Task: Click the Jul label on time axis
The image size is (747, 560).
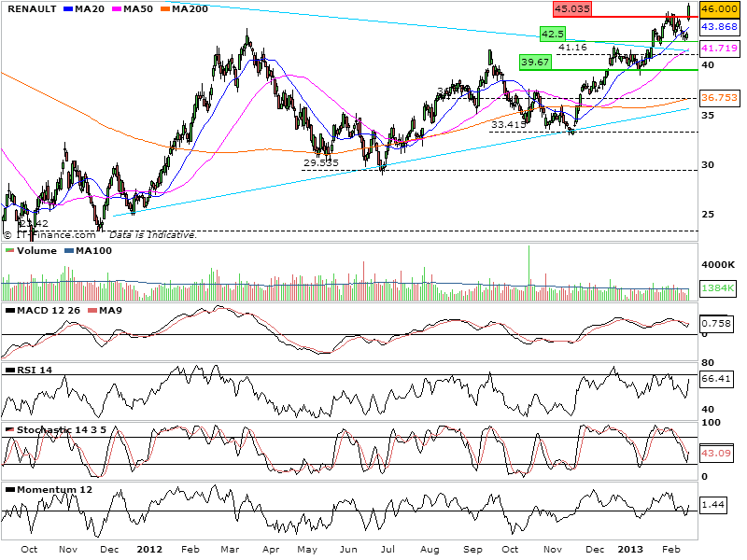Action: coord(388,550)
